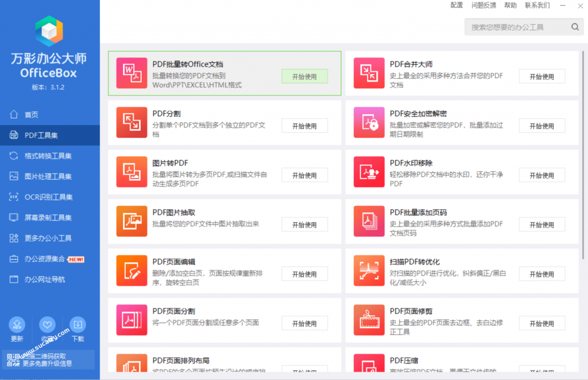Image resolution: width=588 pixels, height=380 pixels.
Task: Click 开始使用 for 图片转PDF
Action: pyautogui.click(x=304, y=176)
